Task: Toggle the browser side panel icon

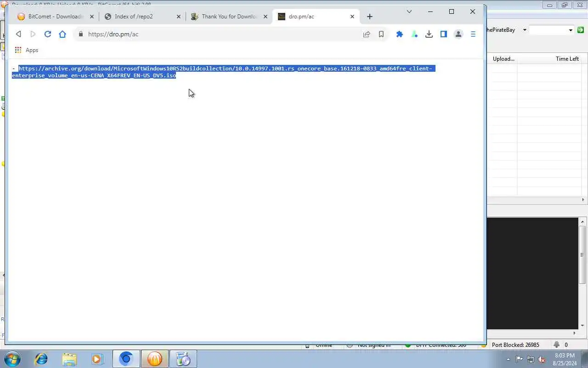Action: pos(444,34)
